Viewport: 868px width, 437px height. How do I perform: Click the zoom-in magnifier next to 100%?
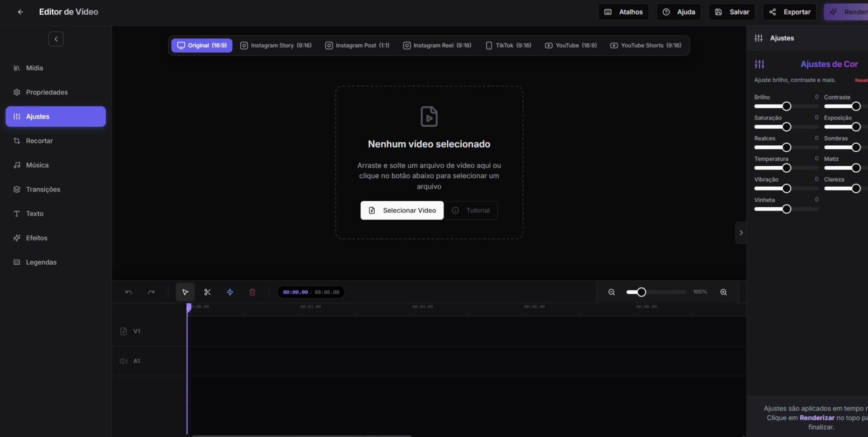[x=723, y=292]
